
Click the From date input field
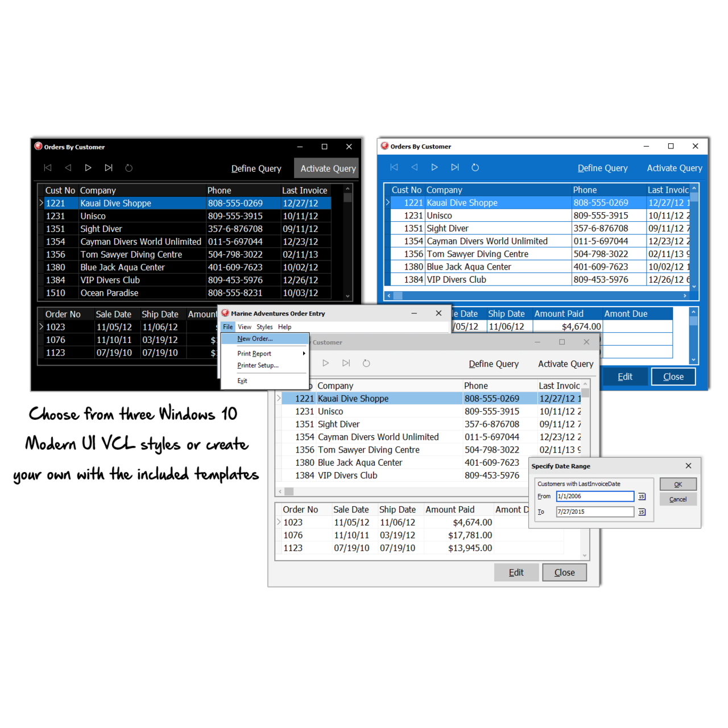tap(594, 497)
